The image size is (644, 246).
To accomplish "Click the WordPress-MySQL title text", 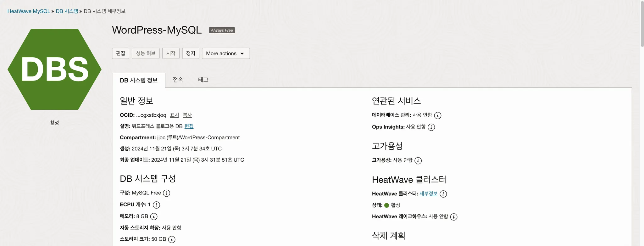I will 157,30.
